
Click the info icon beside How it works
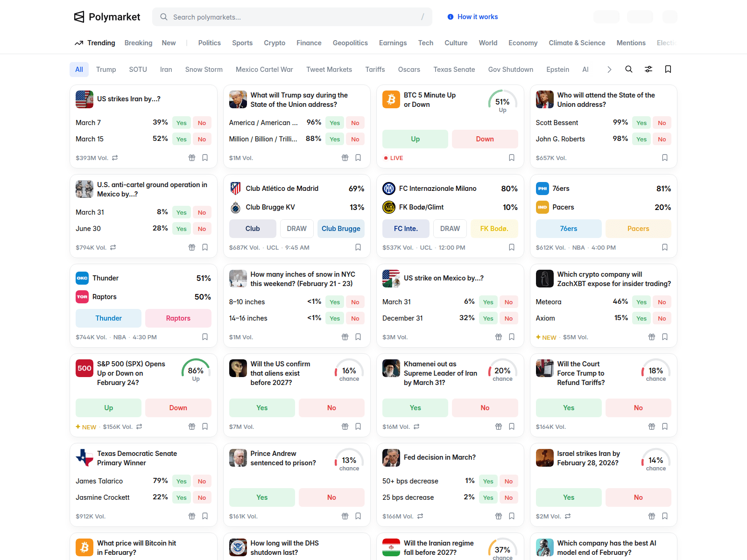point(451,17)
